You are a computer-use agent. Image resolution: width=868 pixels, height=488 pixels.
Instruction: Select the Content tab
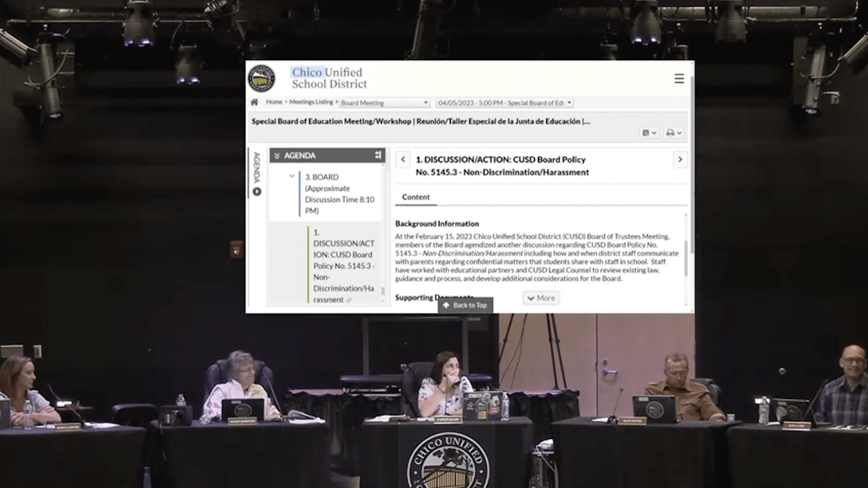tap(416, 197)
